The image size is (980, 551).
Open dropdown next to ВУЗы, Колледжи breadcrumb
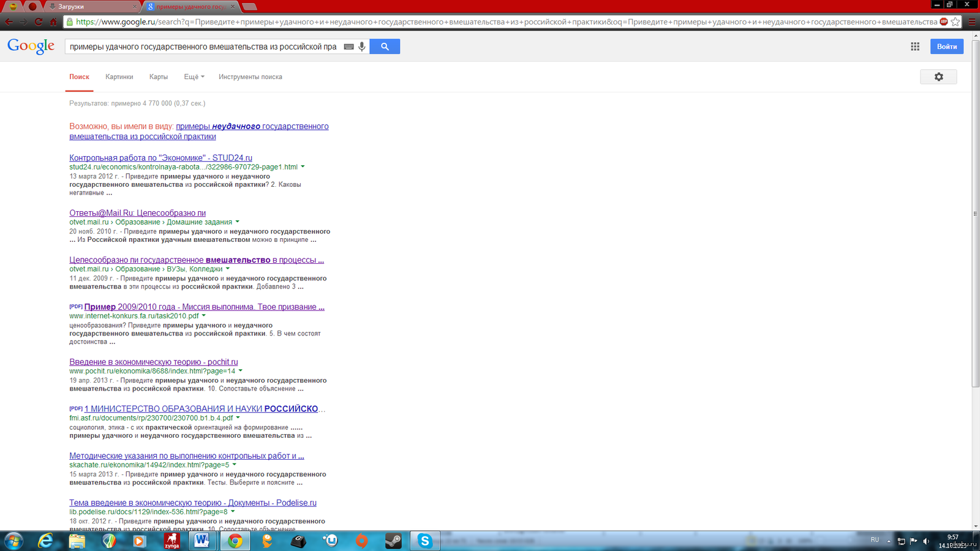pos(228,269)
